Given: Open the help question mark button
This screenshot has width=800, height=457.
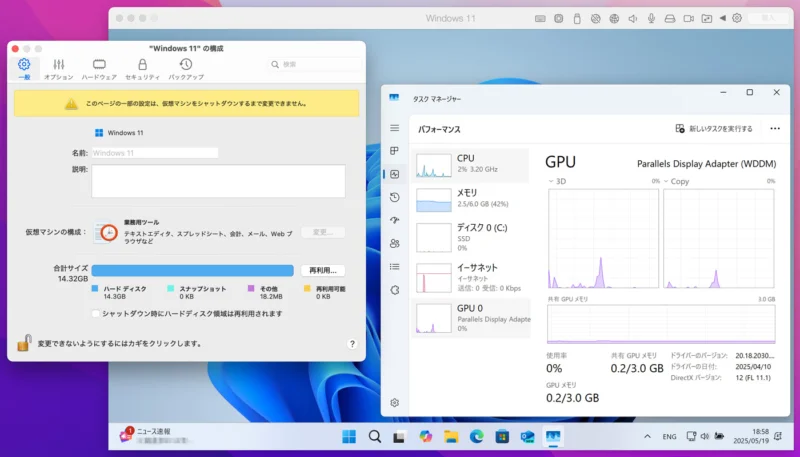Looking at the screenshot, I should coord(352,344).
